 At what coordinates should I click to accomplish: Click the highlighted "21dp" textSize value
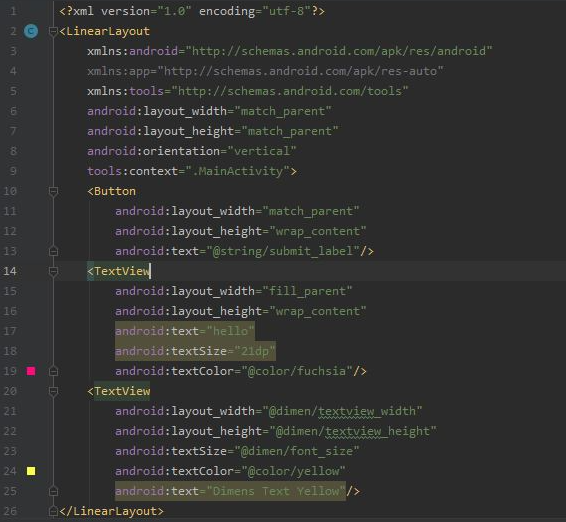[255, 351]
